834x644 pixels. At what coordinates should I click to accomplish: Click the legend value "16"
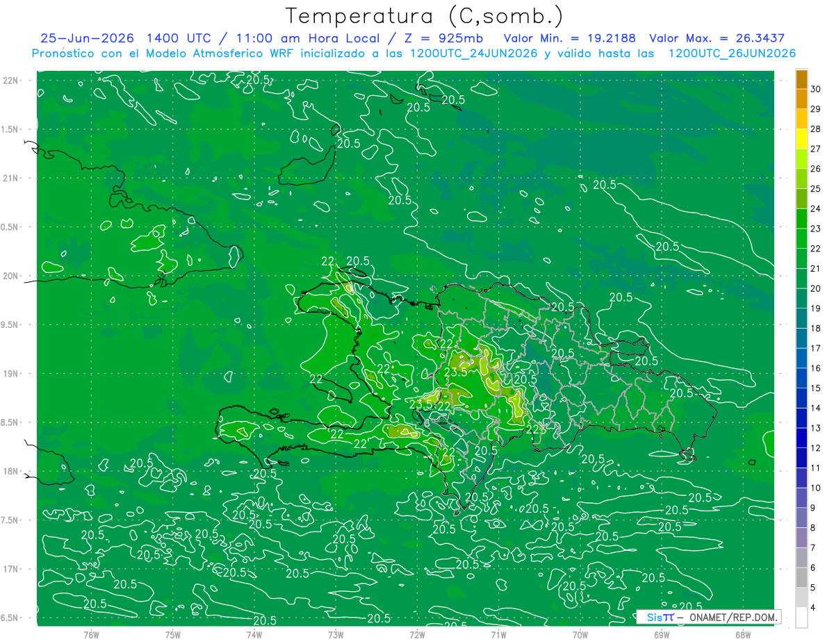point(816,368)
